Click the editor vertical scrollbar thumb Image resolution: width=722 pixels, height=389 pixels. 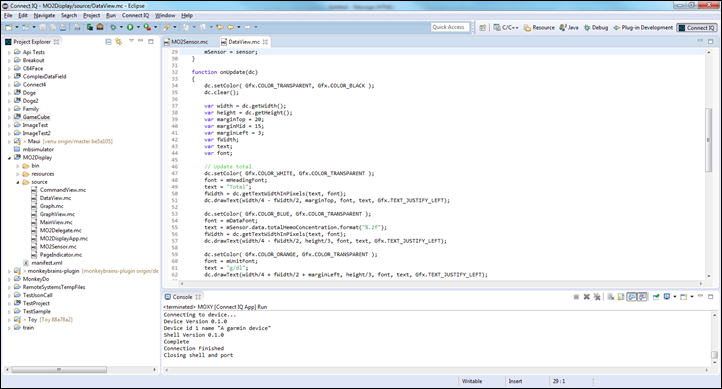tap(708, 139)
